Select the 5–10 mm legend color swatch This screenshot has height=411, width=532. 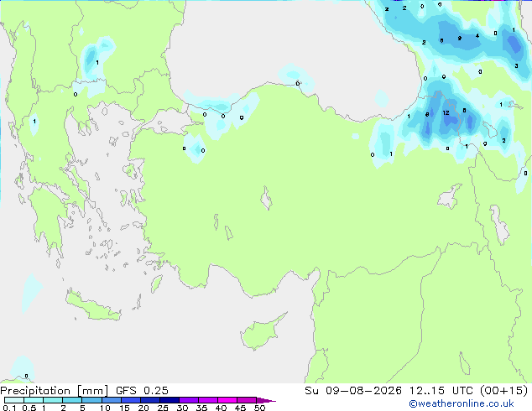91,400
